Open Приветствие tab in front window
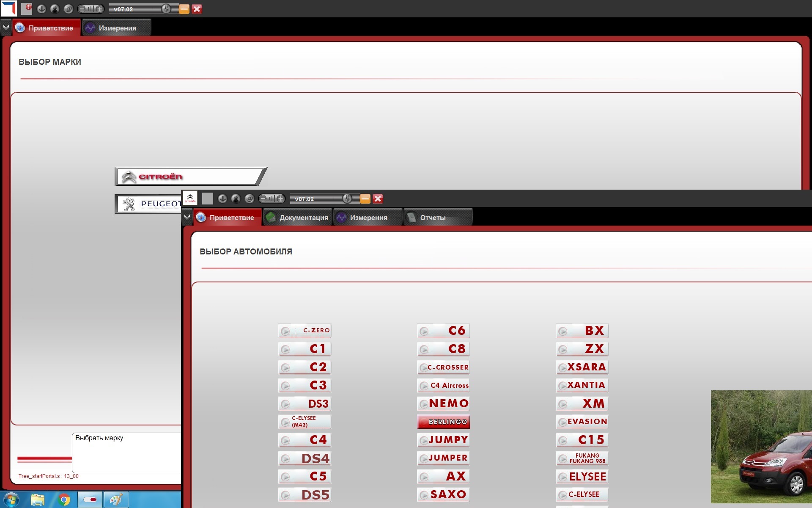This screenshot has height=508, width=812. coord(228,218)
